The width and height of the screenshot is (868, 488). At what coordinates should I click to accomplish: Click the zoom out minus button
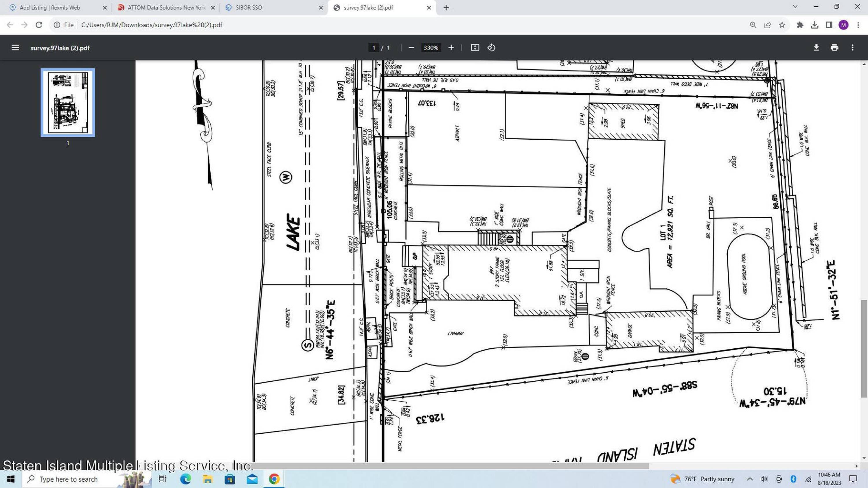[411, 47]
